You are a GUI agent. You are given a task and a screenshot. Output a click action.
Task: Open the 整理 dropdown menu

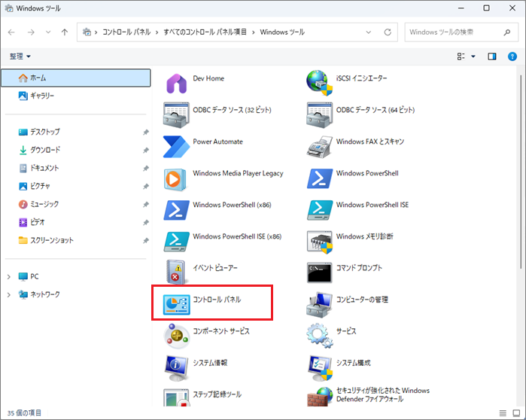pos(20,56)
